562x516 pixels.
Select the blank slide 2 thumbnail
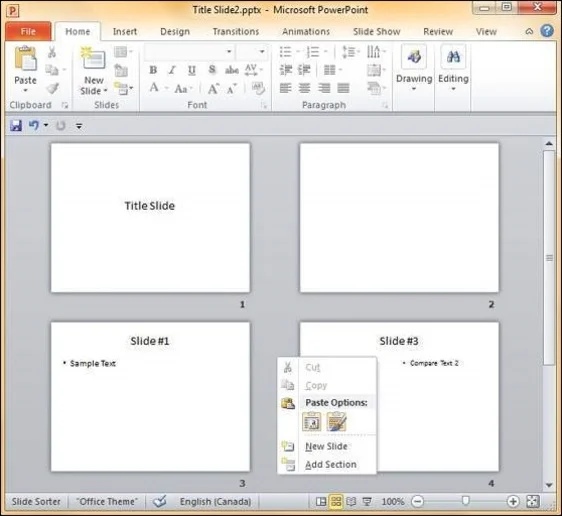pyautogui.click(x=399, y=218)
